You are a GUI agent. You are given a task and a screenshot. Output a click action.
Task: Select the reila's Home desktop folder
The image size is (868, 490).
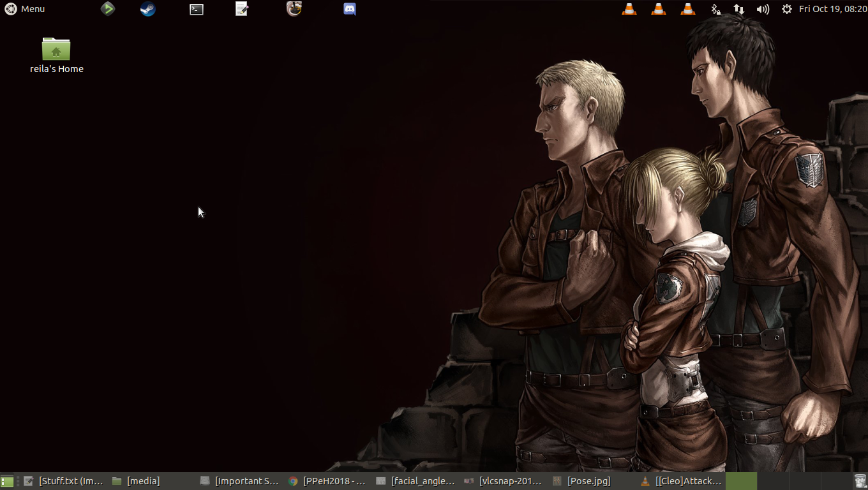tap(56, 55)
